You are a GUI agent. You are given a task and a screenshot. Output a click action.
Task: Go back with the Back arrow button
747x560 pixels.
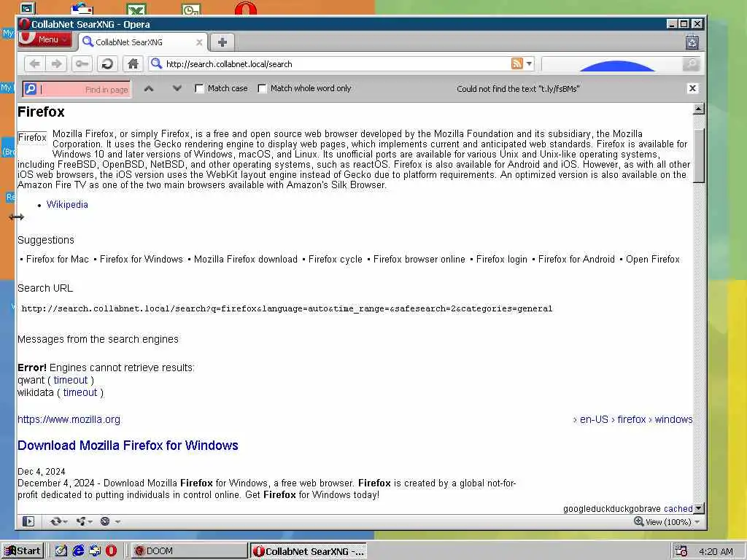[x=35, y=64]
